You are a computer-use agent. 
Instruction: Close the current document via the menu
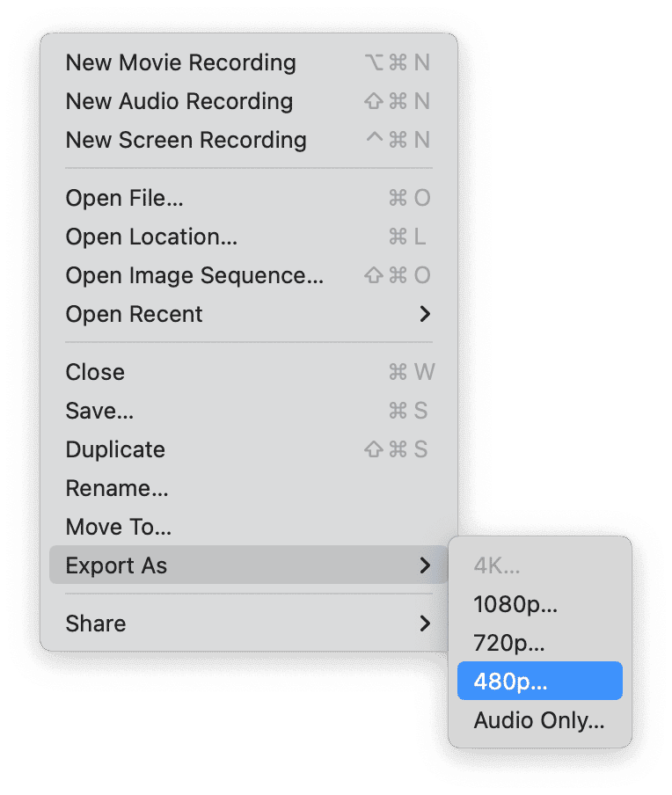[x=94, y=372]
